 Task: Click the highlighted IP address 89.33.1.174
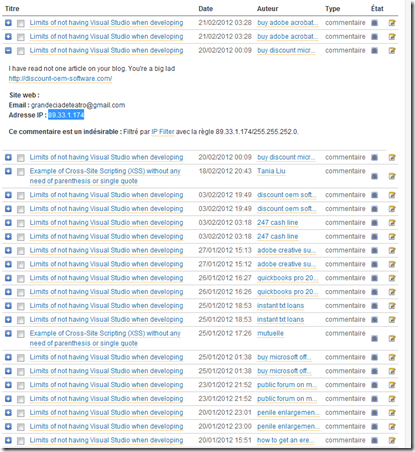[x=66, y=115]
